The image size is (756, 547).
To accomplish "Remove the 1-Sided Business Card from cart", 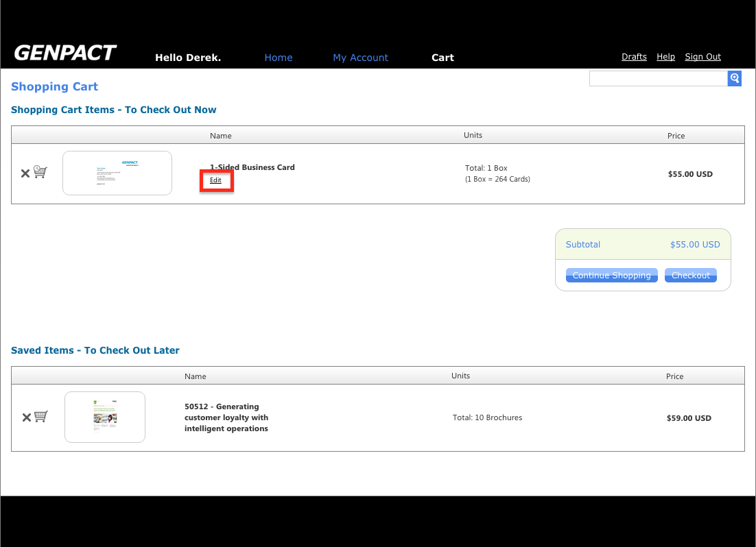I will [25, 173].
